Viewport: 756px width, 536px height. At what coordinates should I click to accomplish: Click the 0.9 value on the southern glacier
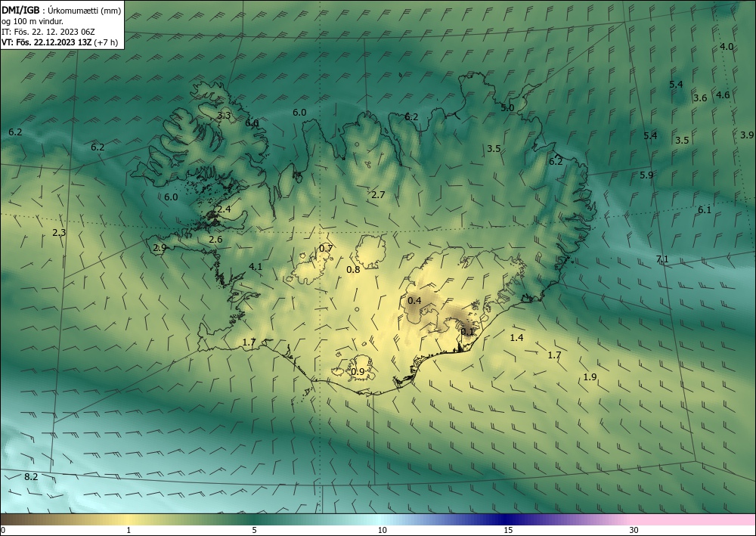tap(358, 372)
